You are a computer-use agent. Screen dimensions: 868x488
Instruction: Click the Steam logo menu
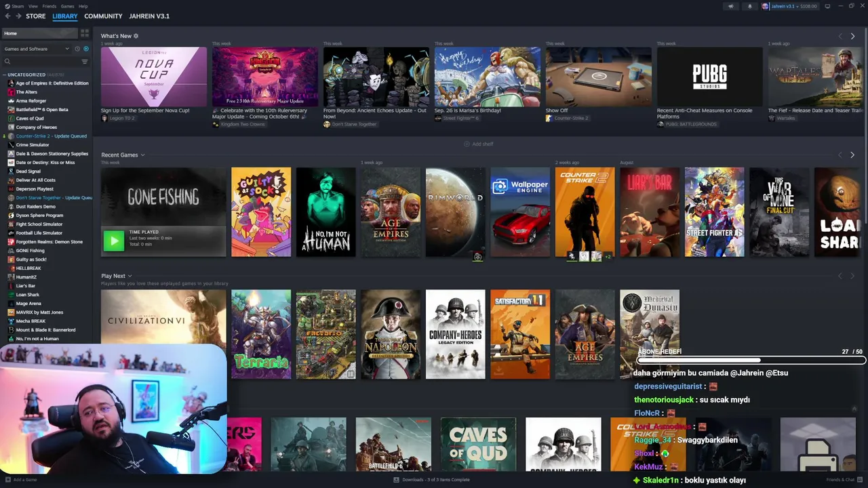[6, 6]
